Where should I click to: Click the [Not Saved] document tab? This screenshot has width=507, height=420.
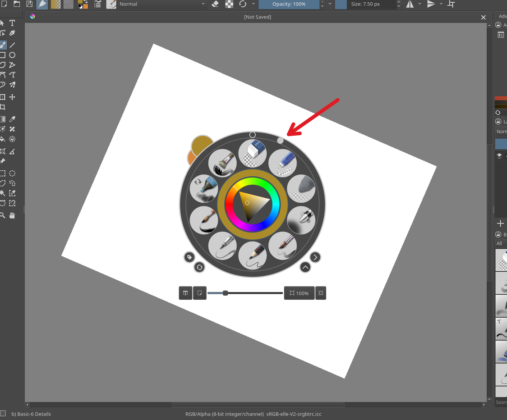click(258, 17)
